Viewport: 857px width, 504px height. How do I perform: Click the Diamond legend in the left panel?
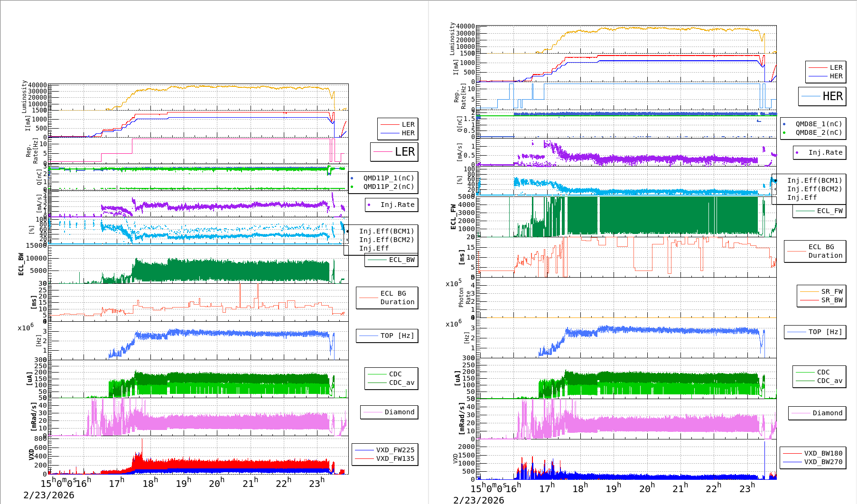(399, 412)
